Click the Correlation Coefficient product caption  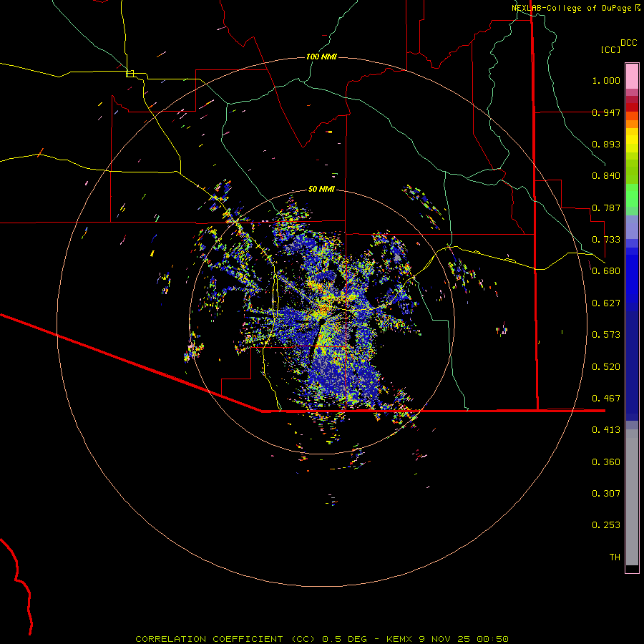(x=322, y=639)
